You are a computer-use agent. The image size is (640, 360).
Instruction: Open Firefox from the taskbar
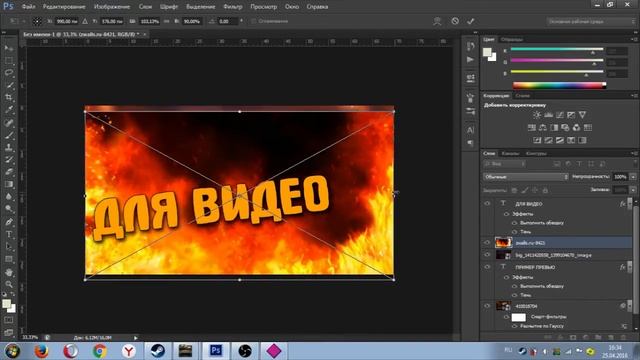41,351
